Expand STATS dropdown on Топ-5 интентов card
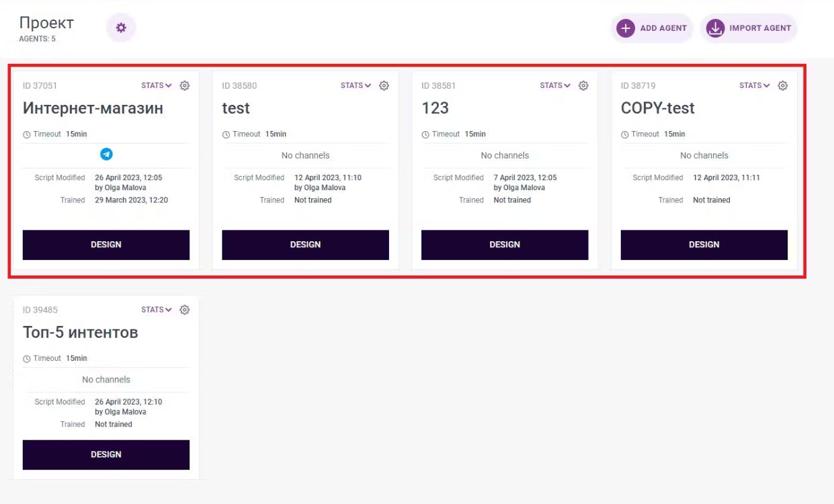 point(157,310)
